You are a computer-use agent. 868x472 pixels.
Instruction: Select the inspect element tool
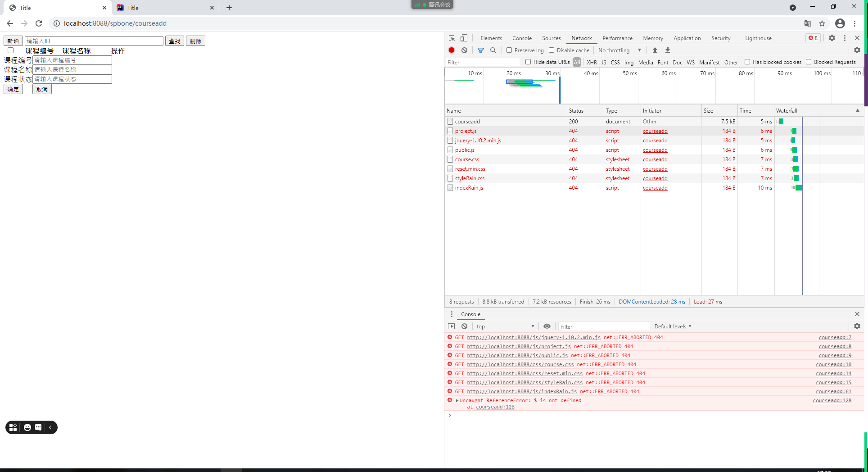(x=452, y=38)
